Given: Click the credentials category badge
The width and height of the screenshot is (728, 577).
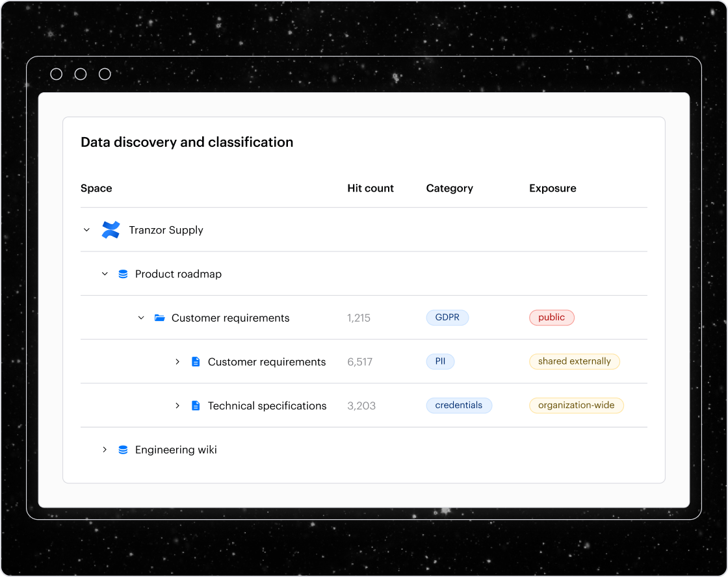Looking at the screenshot, I should tap(459, 405).
